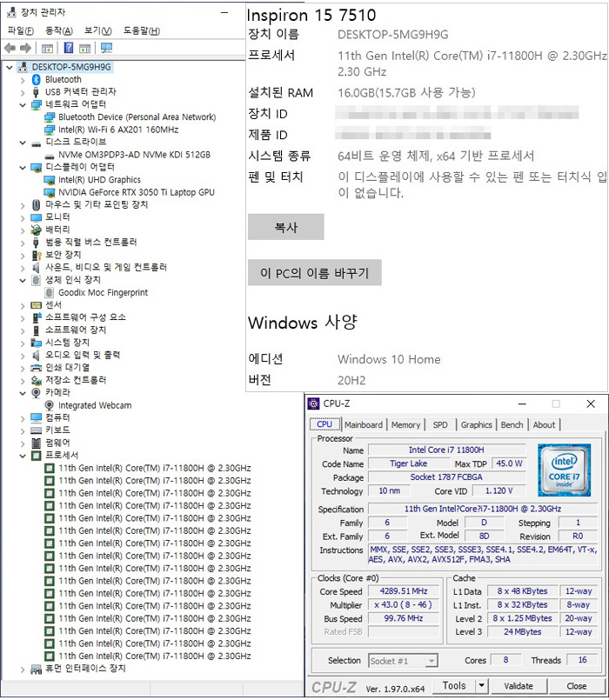Click the 컴퓨터 computer category icon
The image size is (609, 700).
point(37,418)
